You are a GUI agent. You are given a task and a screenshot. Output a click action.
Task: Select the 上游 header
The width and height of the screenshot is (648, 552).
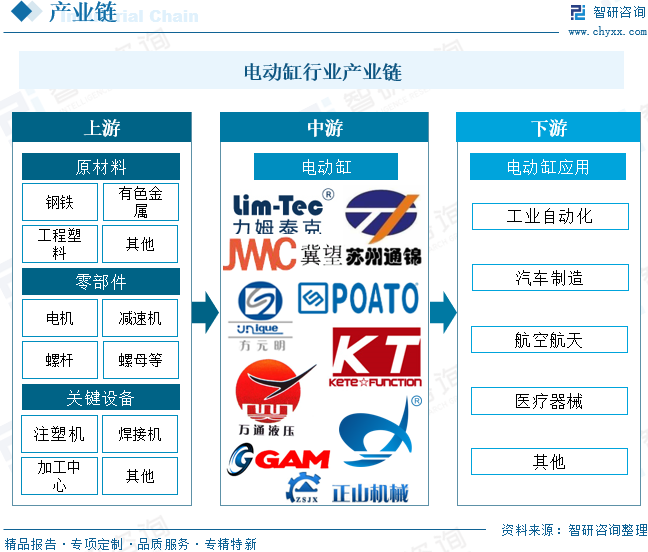click(102, 127)
